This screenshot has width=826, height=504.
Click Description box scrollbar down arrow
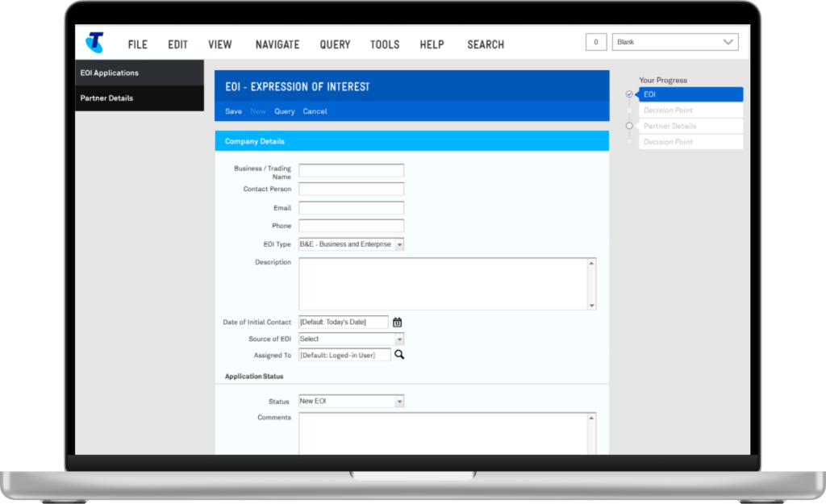[x=592, y=306]
